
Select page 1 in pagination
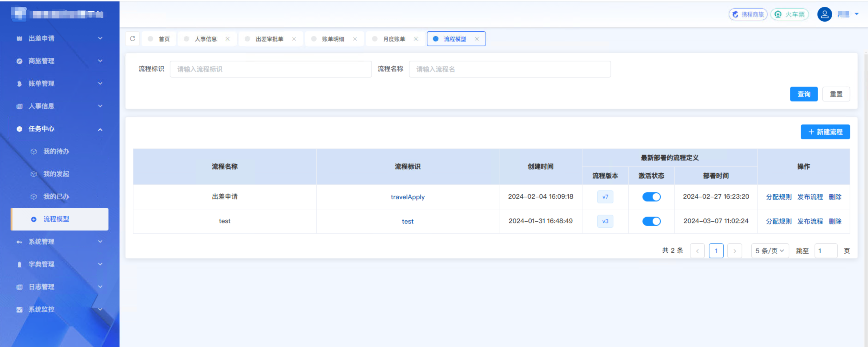(716, 251)
